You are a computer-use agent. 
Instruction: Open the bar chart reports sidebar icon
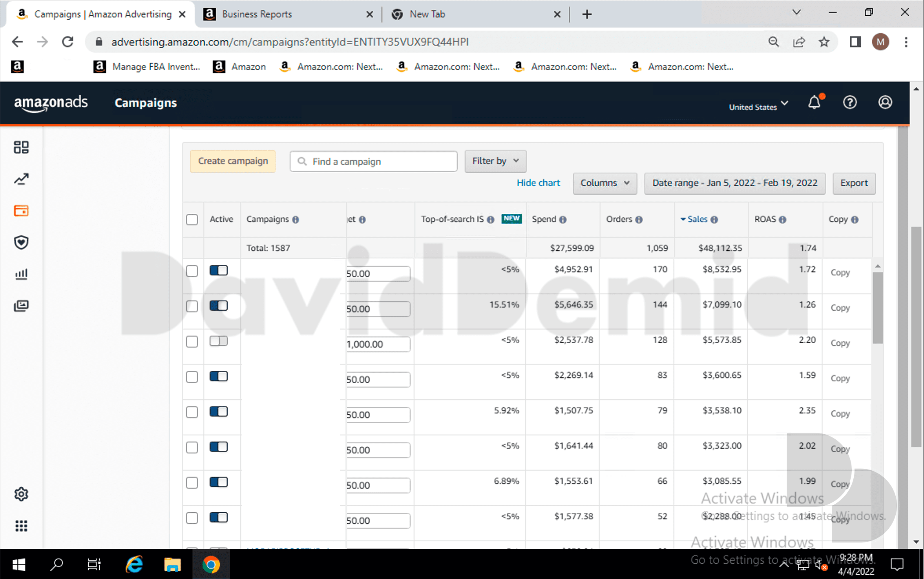pos(21,274)
